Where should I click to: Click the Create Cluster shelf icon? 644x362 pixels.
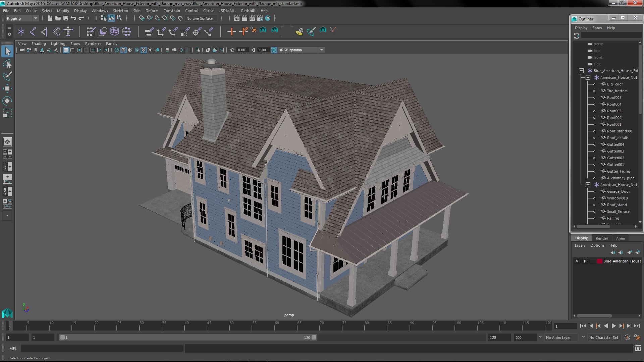coord(126,32)
